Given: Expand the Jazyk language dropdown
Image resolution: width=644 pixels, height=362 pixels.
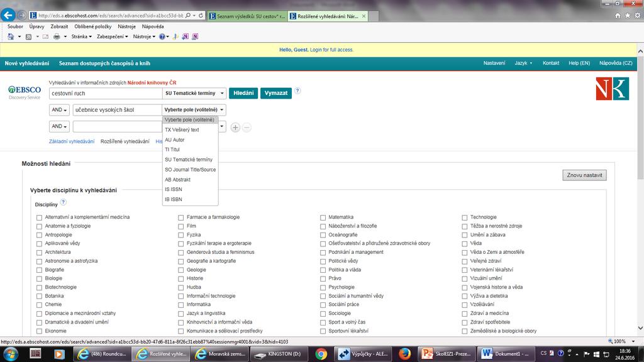Looking at the screenshot, I should [523, 63].
